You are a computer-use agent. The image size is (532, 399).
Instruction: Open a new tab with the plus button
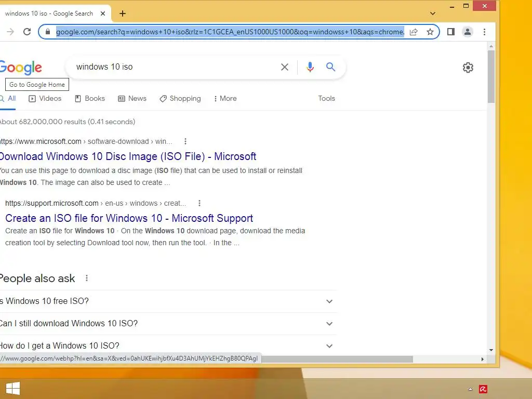tap(123, 14)
